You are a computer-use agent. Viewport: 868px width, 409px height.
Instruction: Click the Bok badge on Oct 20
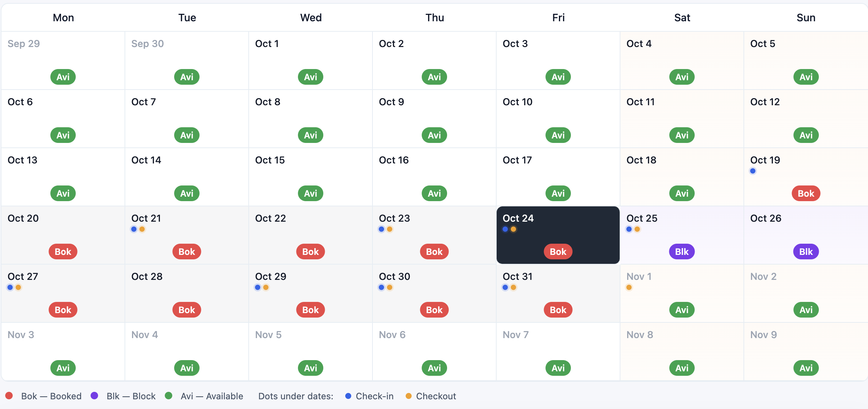63,252
